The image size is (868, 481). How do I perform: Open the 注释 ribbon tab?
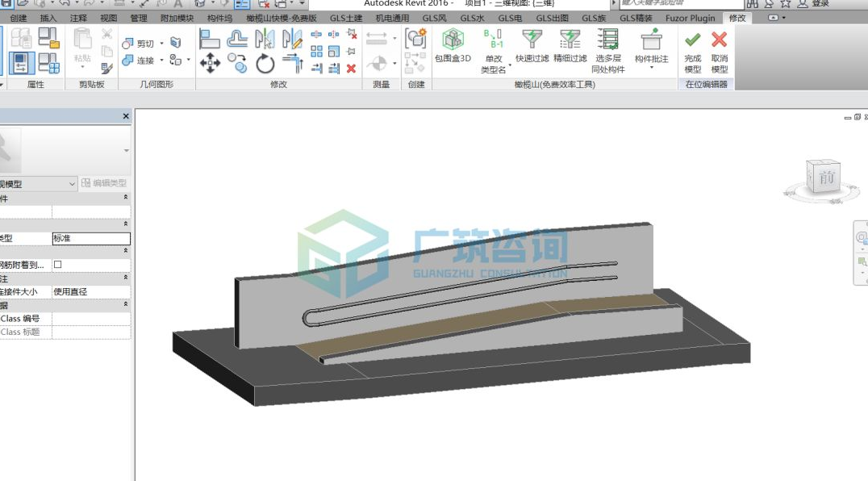(78, 19)
